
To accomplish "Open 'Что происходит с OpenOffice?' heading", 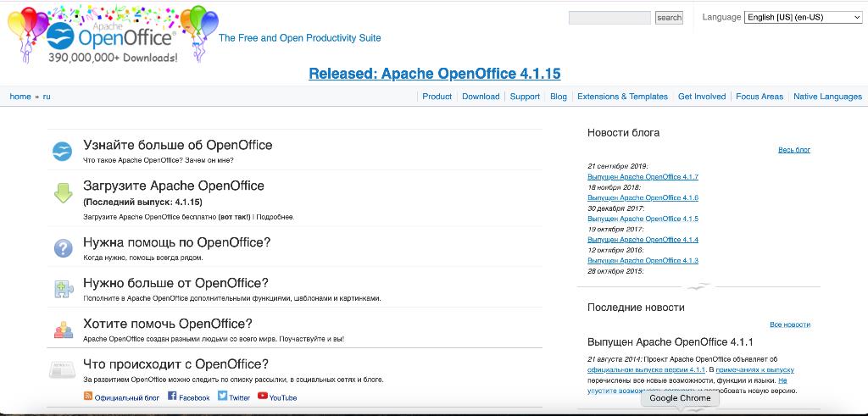I will tap(176, 364).
